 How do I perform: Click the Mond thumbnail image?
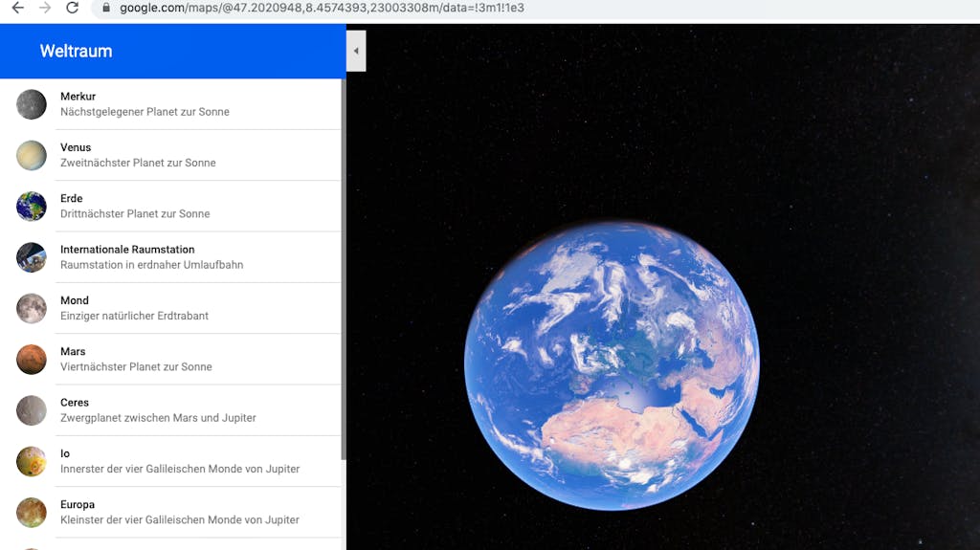pos(32,309)
